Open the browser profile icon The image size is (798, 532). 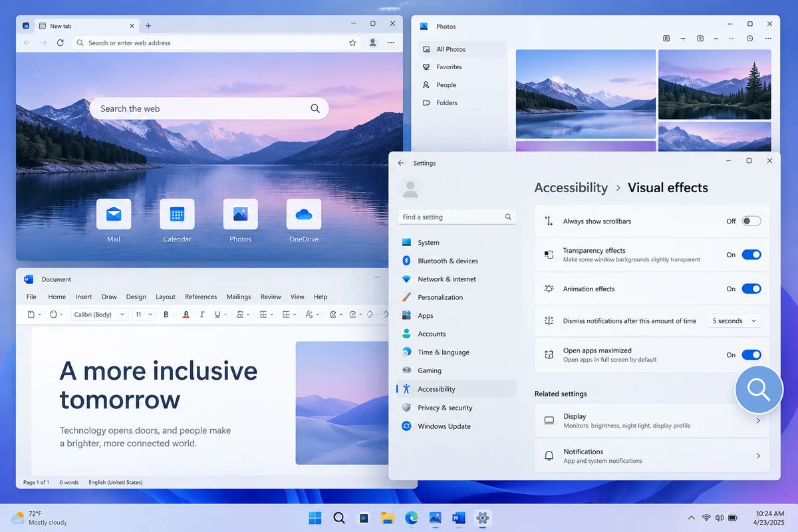(x=373, y=43)
